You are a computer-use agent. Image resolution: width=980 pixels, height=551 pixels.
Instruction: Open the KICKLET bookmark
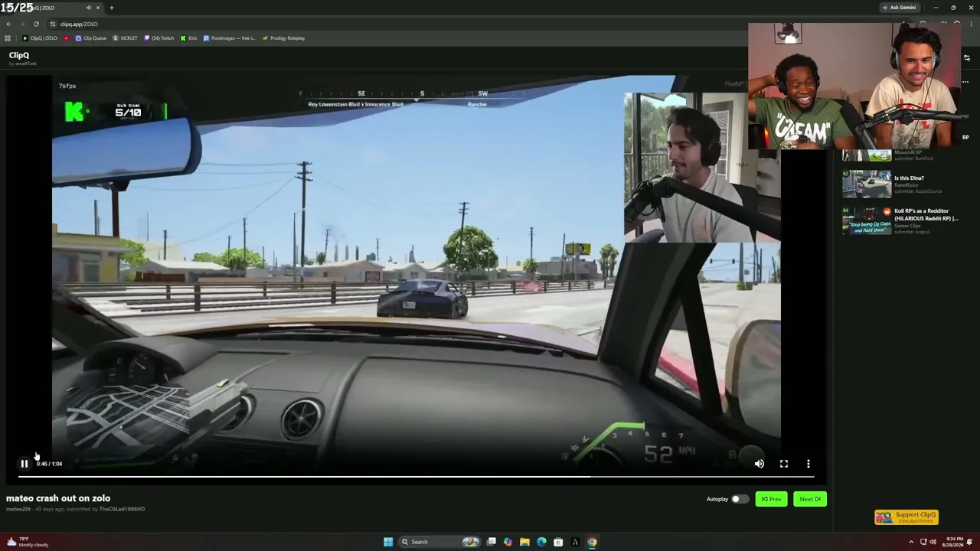coord(126,38)
